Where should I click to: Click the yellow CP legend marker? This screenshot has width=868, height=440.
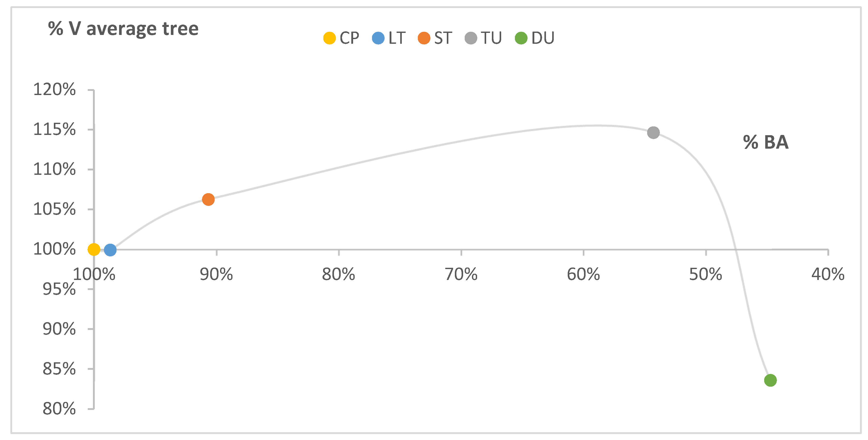[x=329, y=38]
